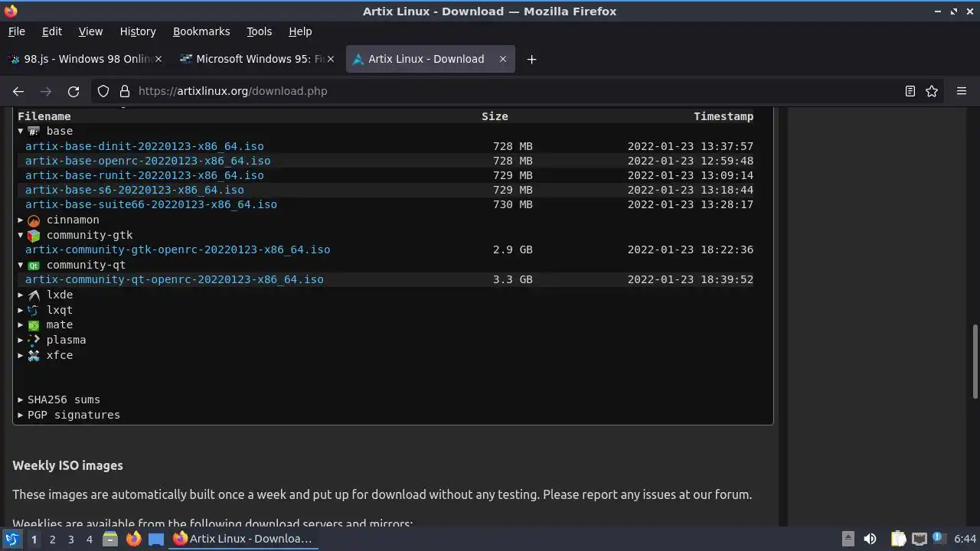This screenshot has width=980, height=551.
Task: Expand PGP signatures
Action: pos(69,415)
